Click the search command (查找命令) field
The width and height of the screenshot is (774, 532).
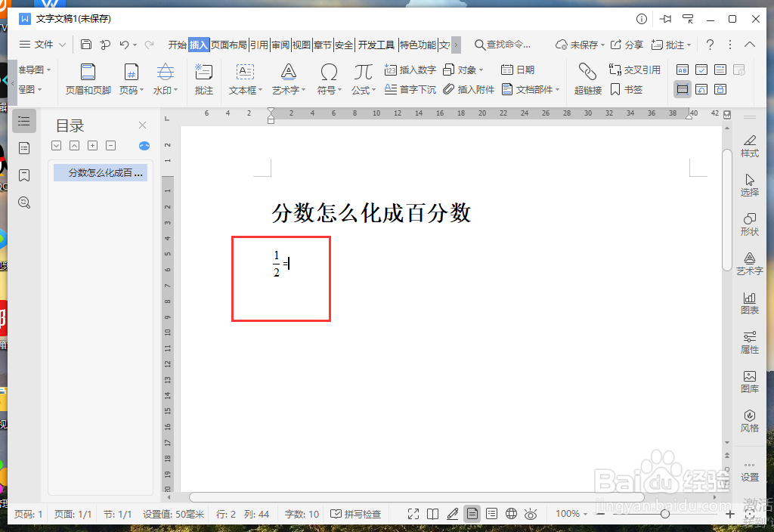tap(503, 45)
